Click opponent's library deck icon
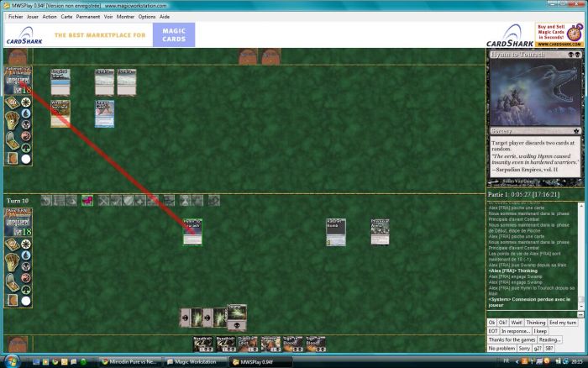Screen dimensions: 588x368 tap(12, 103)
